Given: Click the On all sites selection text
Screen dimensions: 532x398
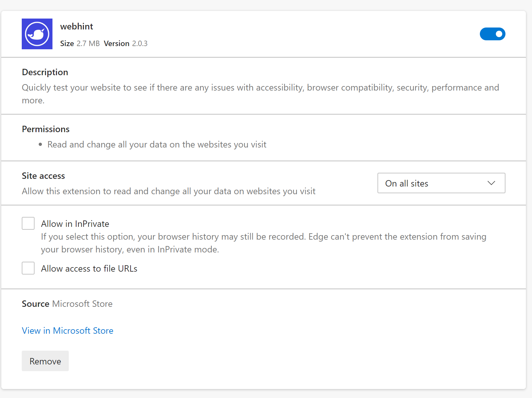Looking at the screenshot, I should pos(407,183).
